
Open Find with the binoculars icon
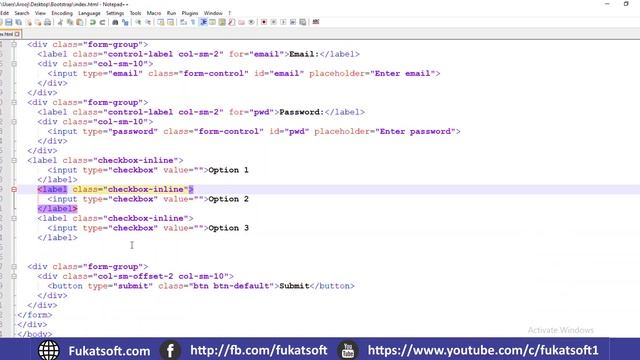(x=115, y=22)
